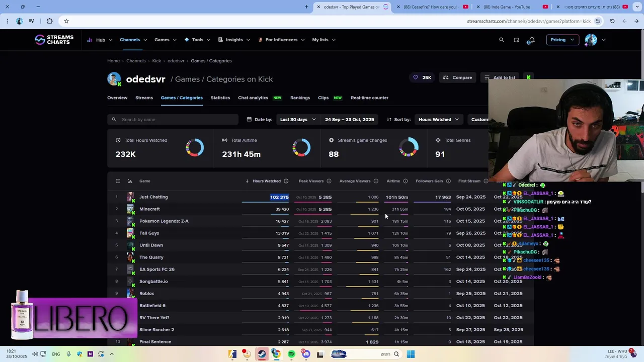
Task: Open Chrome from the taskbar
Action: click(276, 354)
